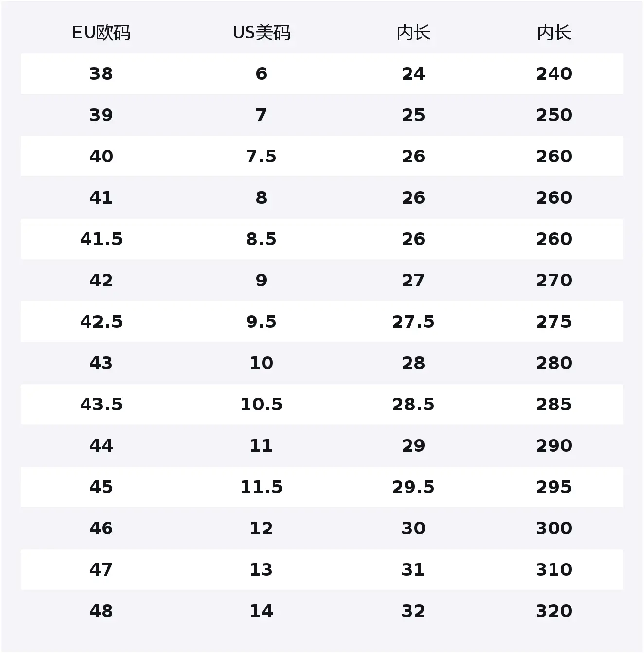Click the 27.5 inner length value
Screen dimensions: 644x653
click(x=413, y=322)
